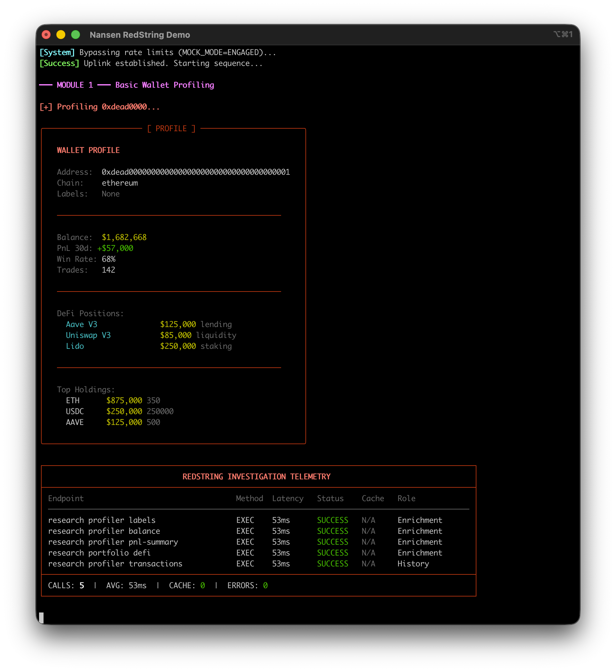
Task: Click the '[ PROFILE ]' box title
Action: [x=171, y=129]
